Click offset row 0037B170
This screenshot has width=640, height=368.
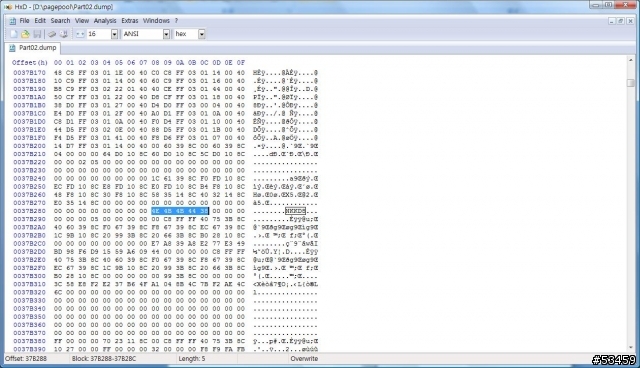point(29,73)
